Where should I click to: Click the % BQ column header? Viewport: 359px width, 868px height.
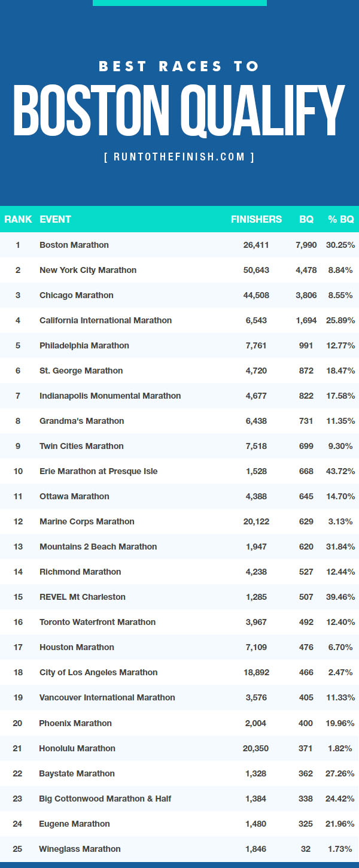tap(341, 219)
